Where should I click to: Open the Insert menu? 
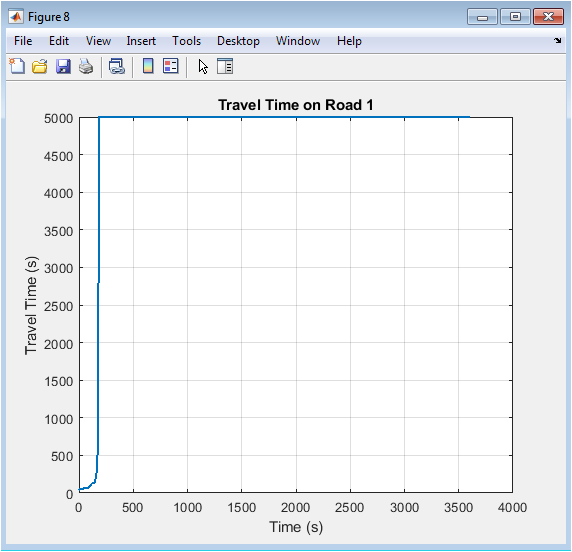pos(141,41)
